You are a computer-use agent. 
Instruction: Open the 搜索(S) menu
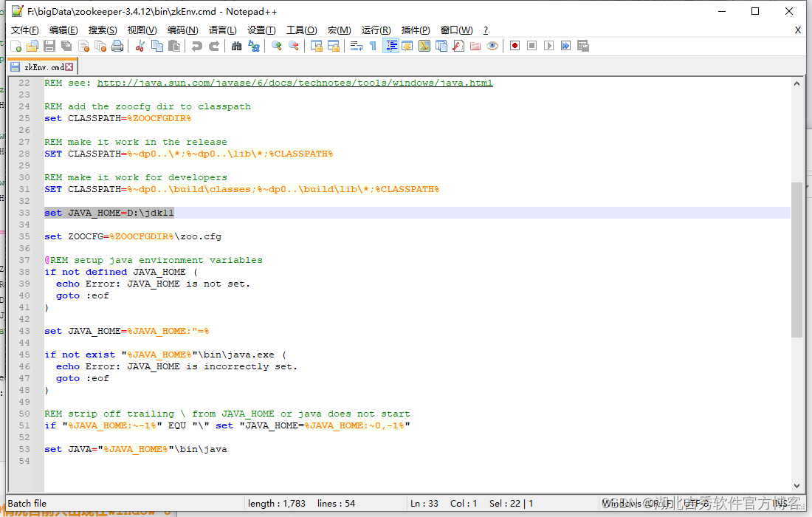coord(103,30)
